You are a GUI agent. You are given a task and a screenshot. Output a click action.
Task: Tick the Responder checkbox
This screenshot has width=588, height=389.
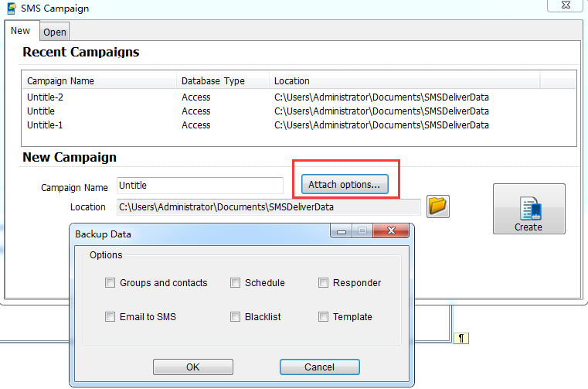click(x=323, y=283)
